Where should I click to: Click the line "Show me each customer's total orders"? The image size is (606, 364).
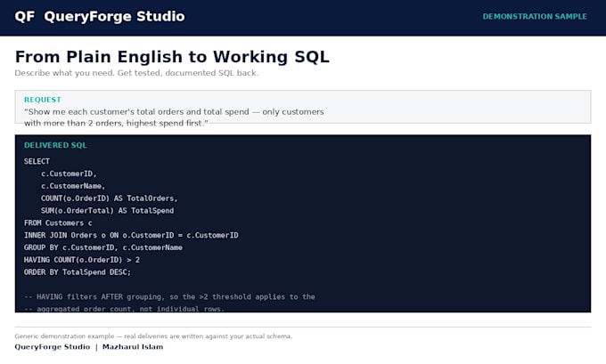point(174,112)
